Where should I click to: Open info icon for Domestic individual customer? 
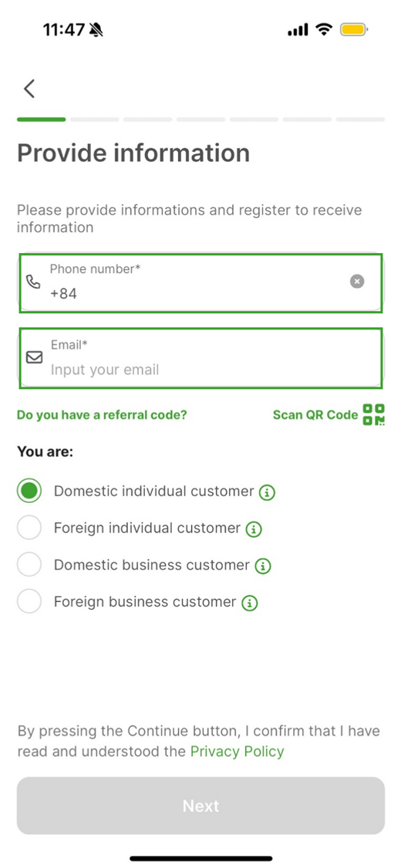click(x=267, y=492)
